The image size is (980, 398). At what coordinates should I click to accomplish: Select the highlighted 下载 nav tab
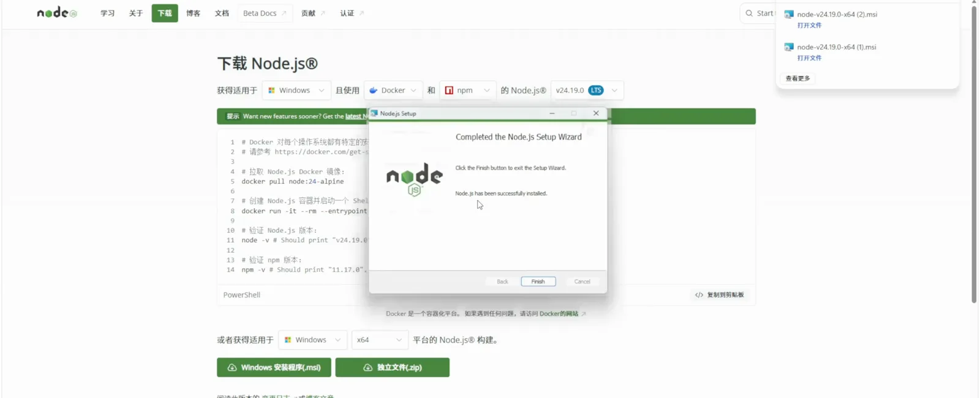(165, 13)
